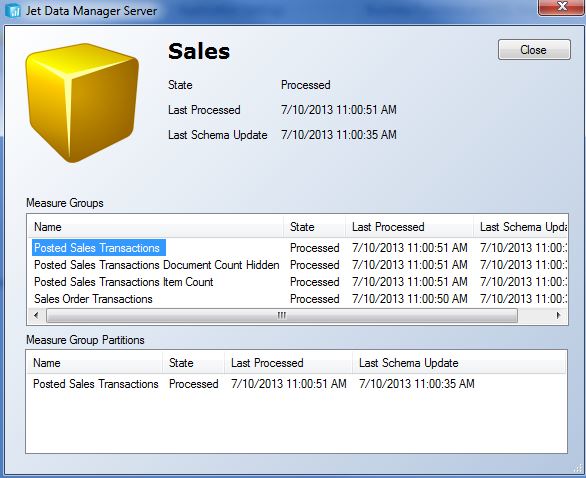Click the partition row's Processed state cell
This screenshot has height=478, width=586.
pos(194,384)
